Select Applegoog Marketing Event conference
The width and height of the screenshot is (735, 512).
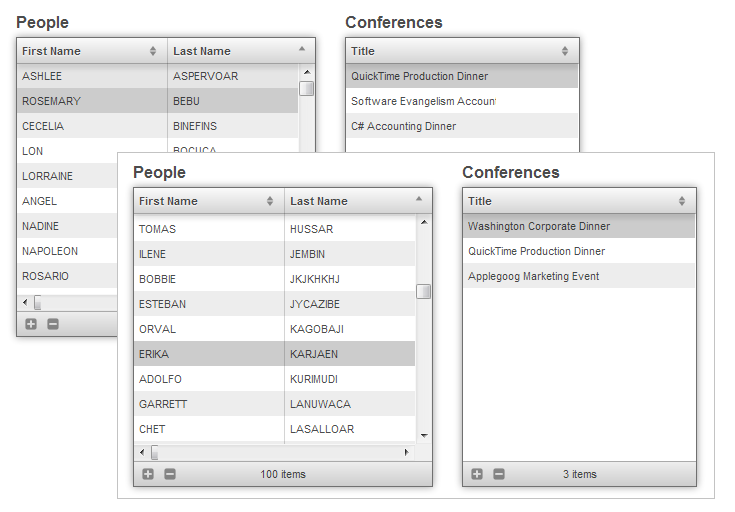pyautogui.click(x=578, y=276)
